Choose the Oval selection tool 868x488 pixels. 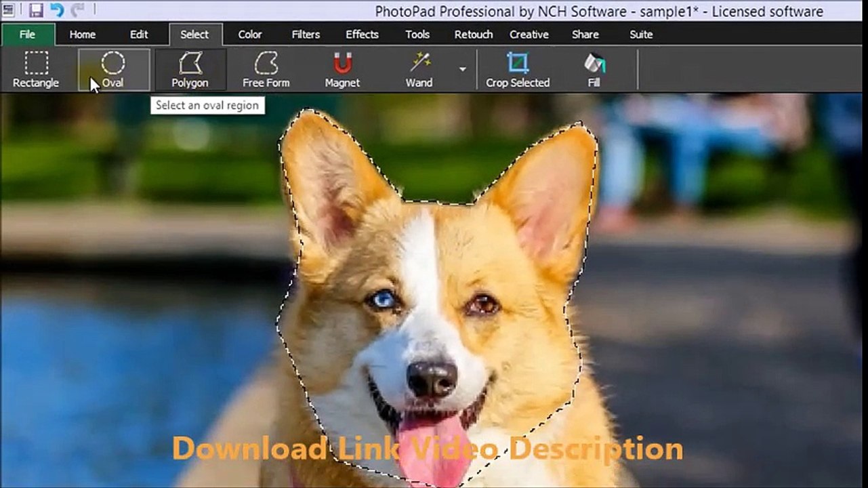point(112,70)
